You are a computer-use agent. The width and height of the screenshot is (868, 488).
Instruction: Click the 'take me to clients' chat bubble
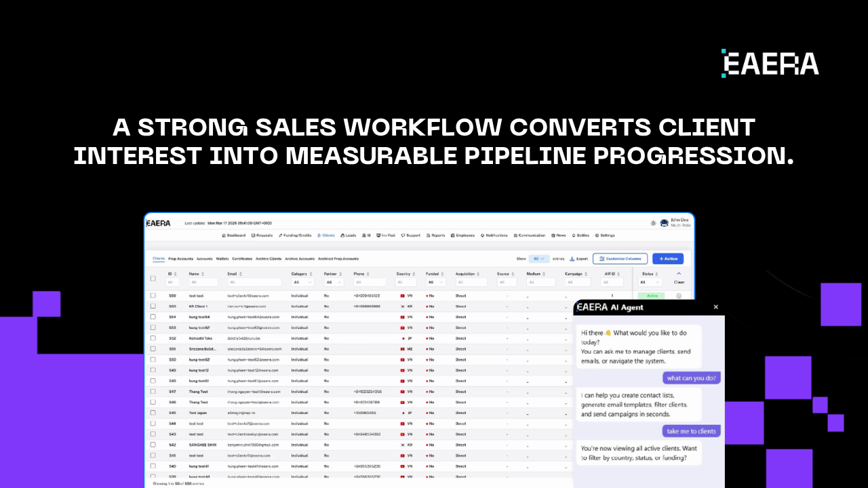(x=691, y=431)
